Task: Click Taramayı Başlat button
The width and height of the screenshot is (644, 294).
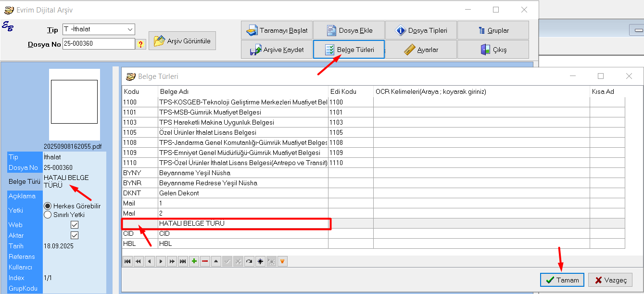Action: (277, 30)
